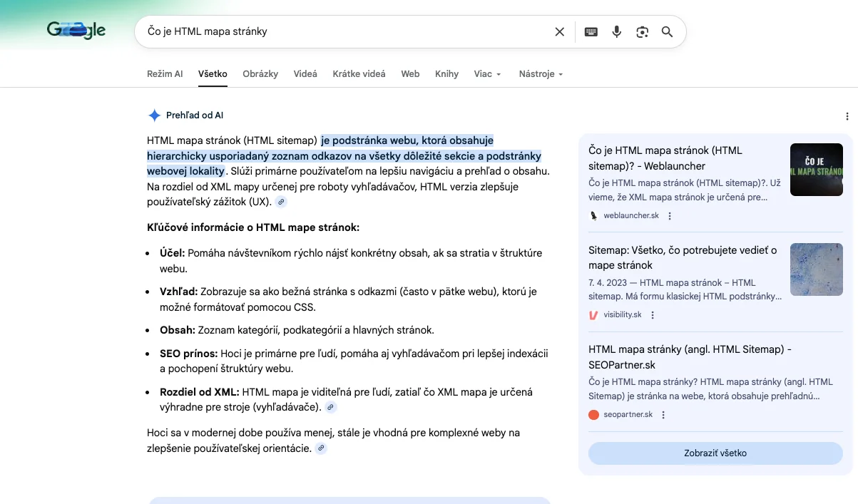Expand the Nástroje dropdown
The height and width of the screenshot is (504, 858).
[541, 73]
